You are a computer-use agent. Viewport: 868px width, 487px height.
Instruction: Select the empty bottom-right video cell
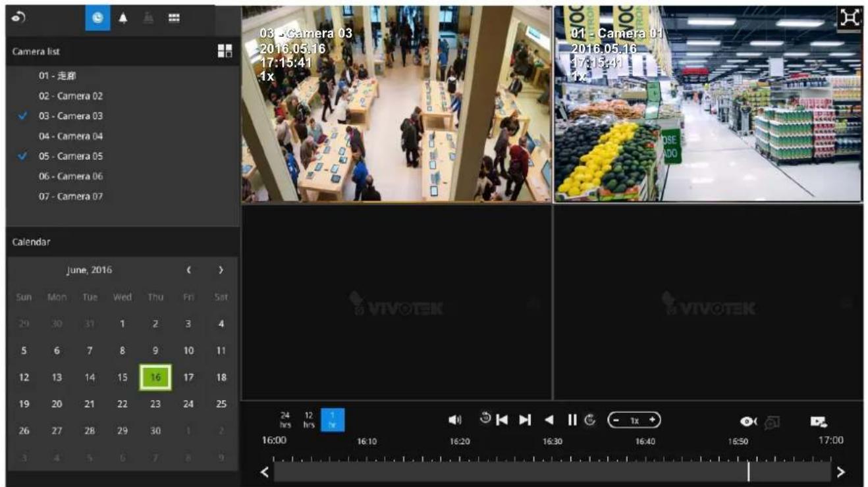coord(708,301)
